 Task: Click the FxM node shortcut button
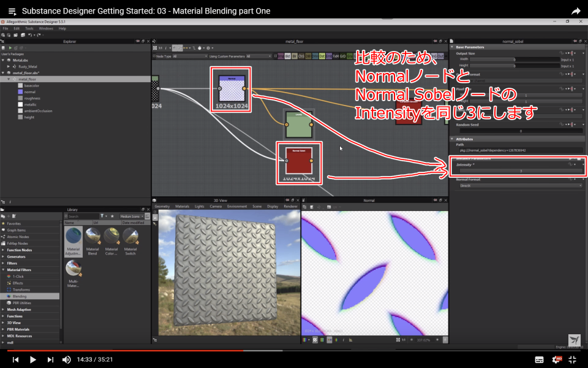pos(336,56)
